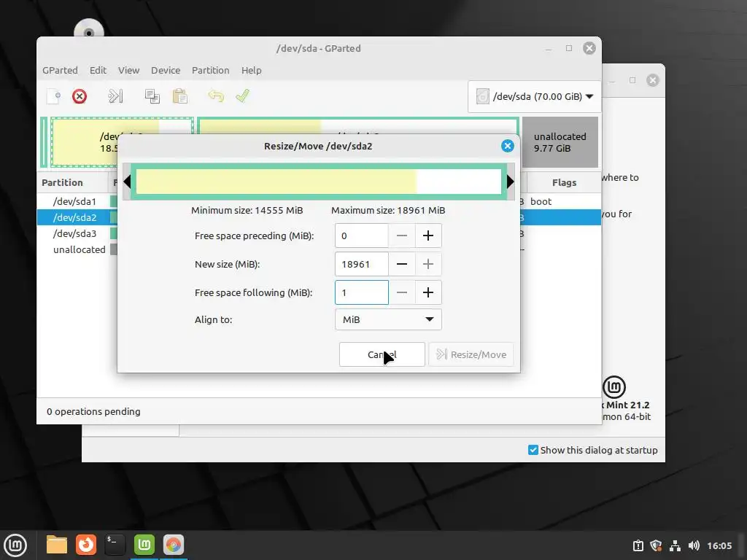This screenshot has width=747, height=560.
Task: Click the clipboard tray icon
Action: click(638, 545)
